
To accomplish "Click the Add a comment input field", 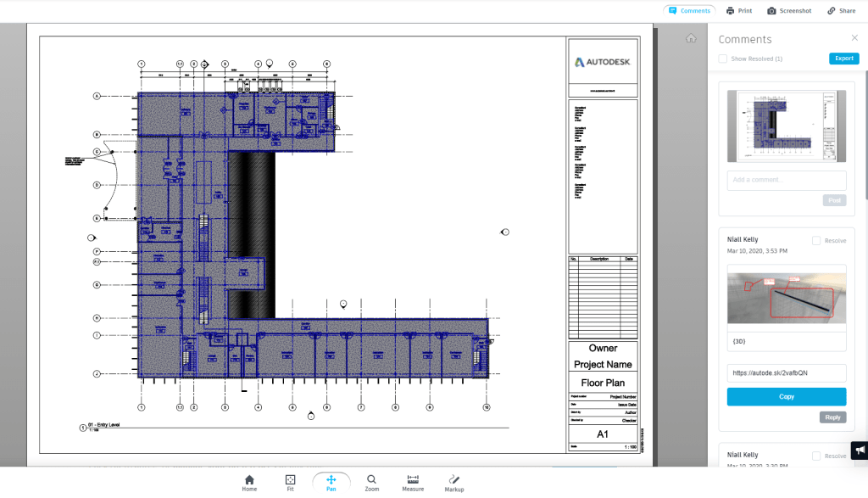I will click(x=786, y=180).
